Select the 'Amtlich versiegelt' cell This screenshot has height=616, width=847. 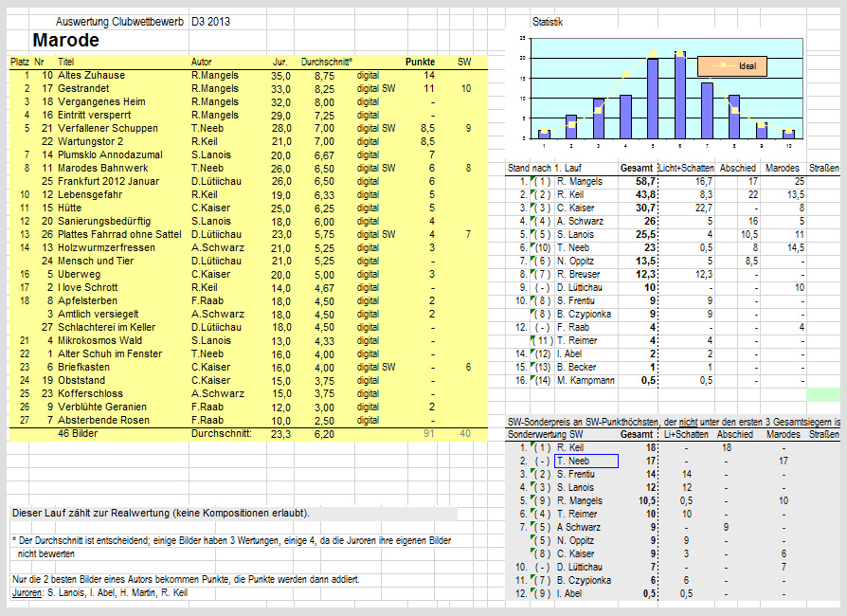(x=99, y=314)
